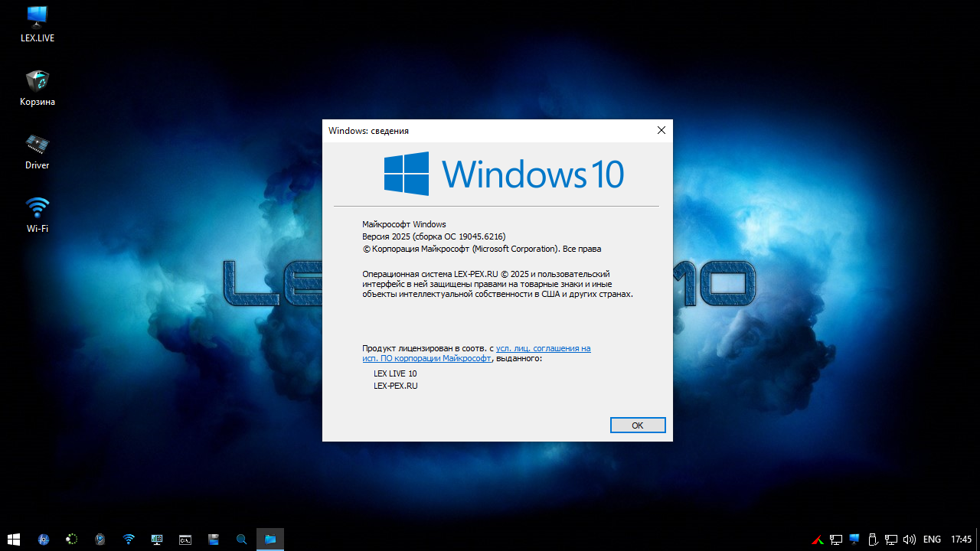
Task: Click the volume speaker tray icon
Action: (910, 540)
